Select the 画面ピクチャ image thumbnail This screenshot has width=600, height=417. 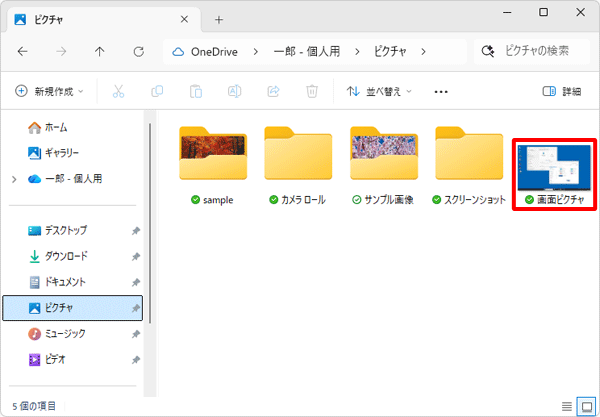coord(554,174)
